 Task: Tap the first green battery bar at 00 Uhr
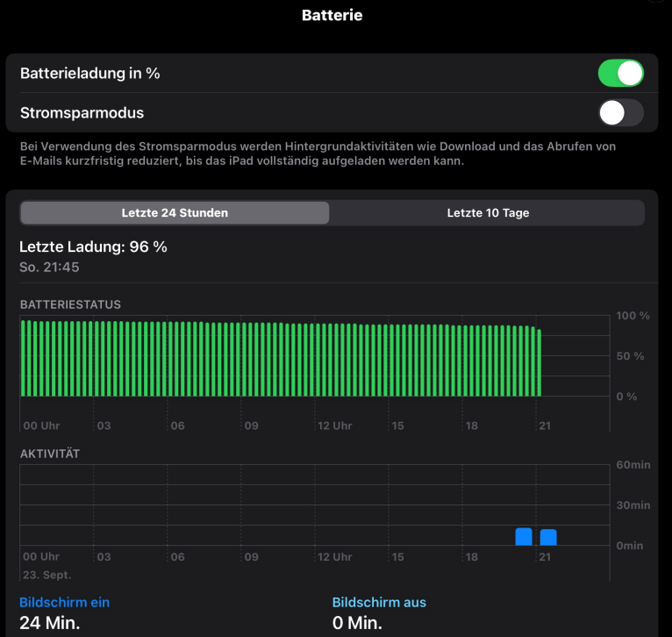coord(24,358)
